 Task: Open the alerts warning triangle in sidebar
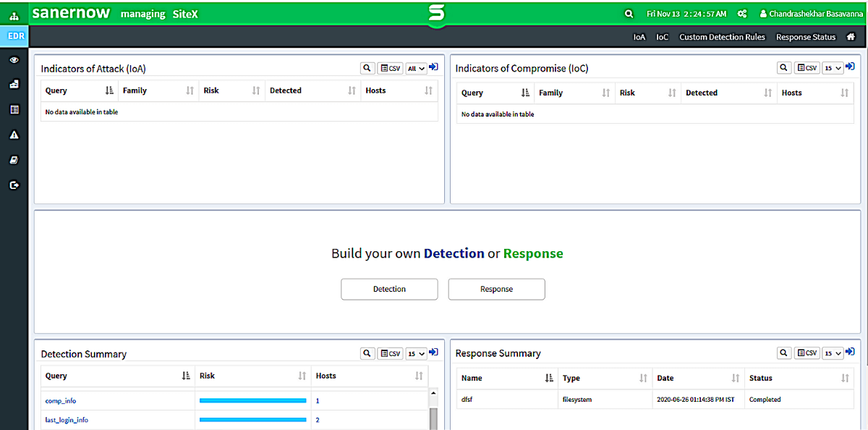coord(14,135)
